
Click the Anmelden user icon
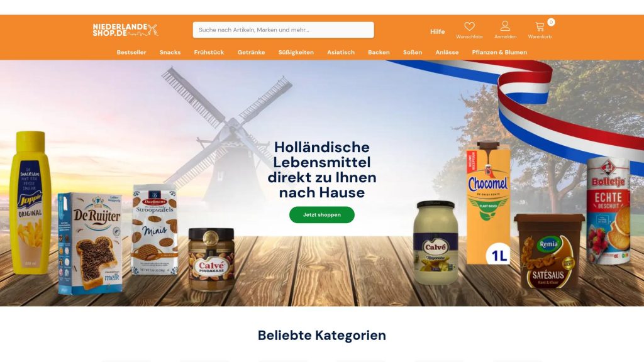point(505,26)
